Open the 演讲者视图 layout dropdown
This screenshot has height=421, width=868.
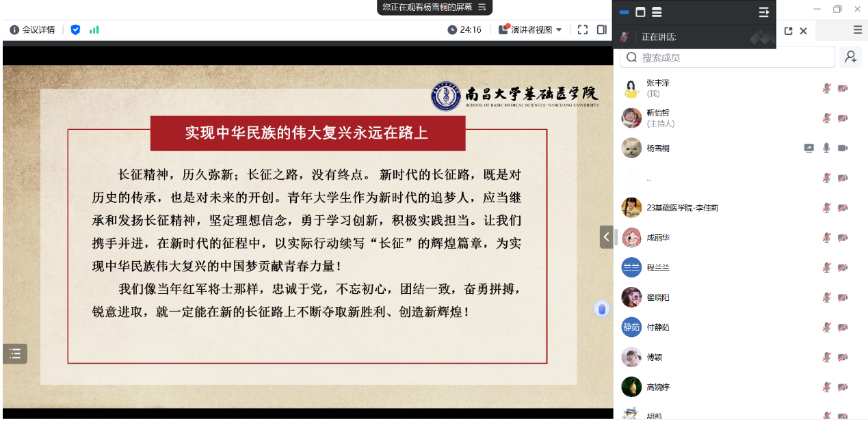tap(531, 29)
